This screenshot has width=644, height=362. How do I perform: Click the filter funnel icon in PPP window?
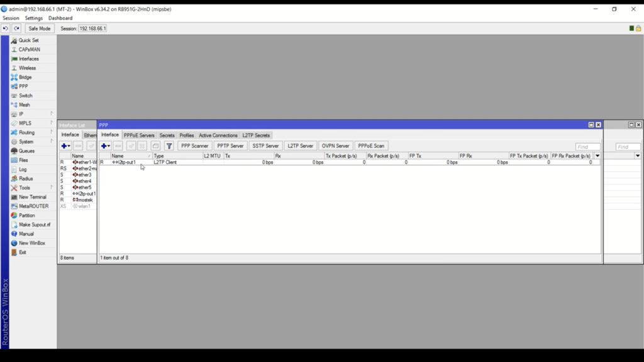169,146
